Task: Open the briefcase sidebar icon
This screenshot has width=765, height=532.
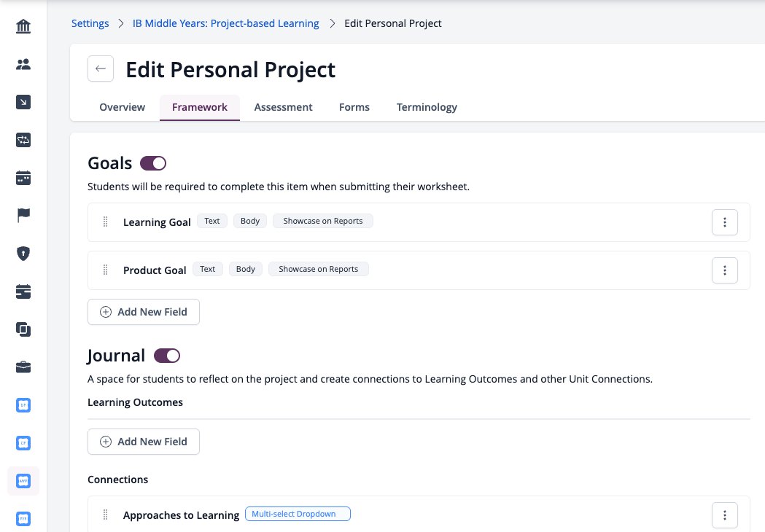Action: coord(23,367)
